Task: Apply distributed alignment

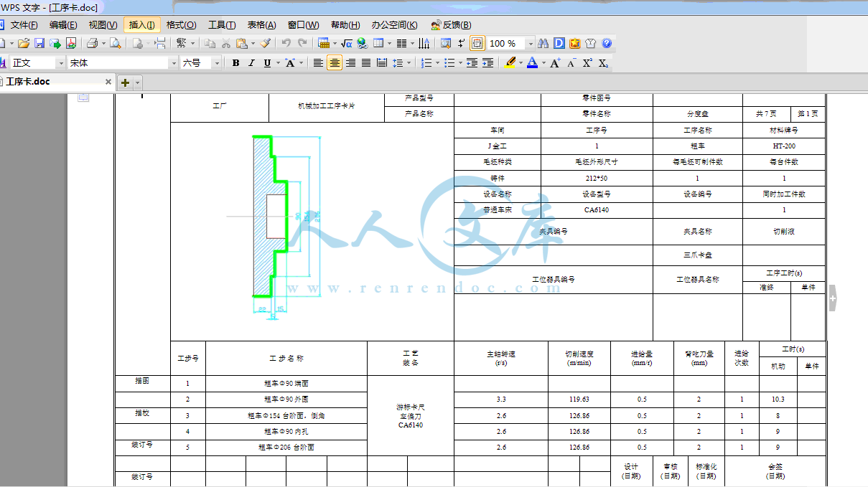Action: point(382,63)
